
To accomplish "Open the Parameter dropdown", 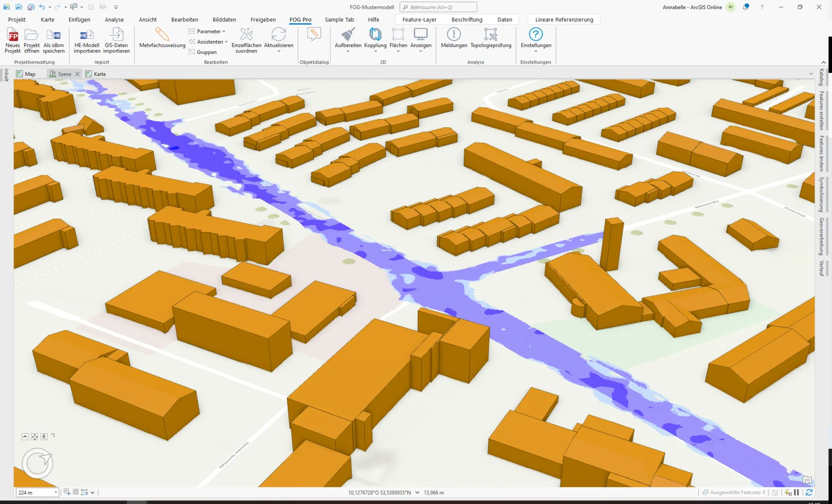I will (x=207, y=32).
